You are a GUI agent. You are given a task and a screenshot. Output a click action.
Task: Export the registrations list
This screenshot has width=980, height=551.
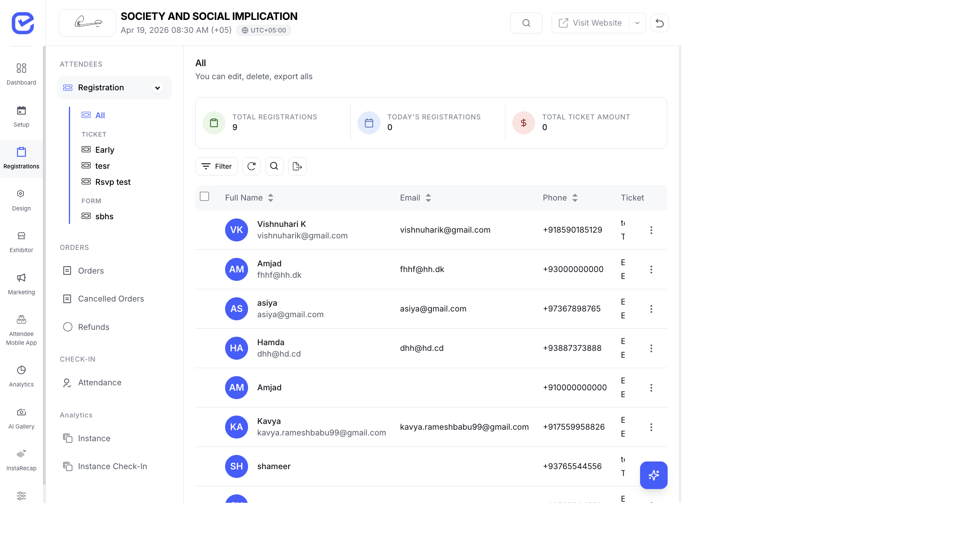pos(297,166)
